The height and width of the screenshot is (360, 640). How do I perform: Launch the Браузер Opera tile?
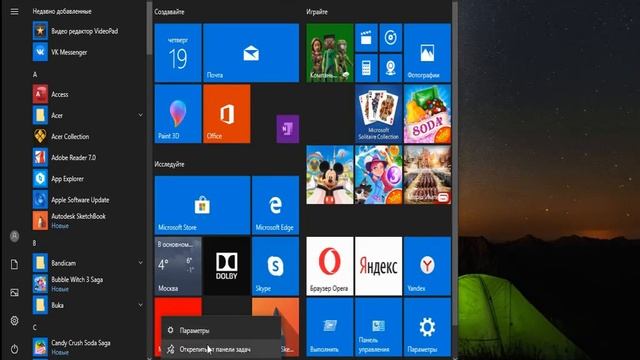(330, 266)
